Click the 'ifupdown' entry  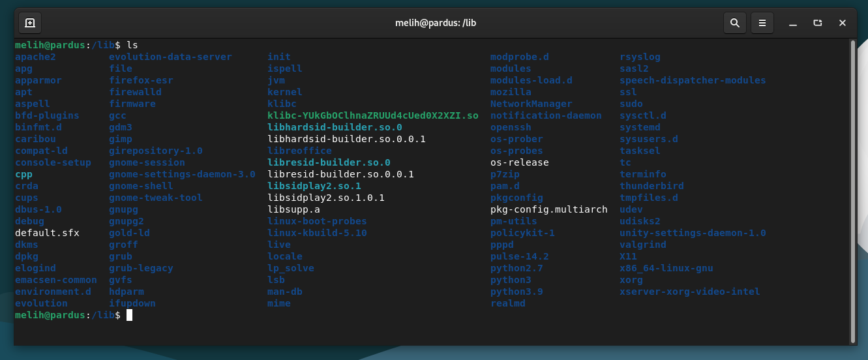pos(132,303)
